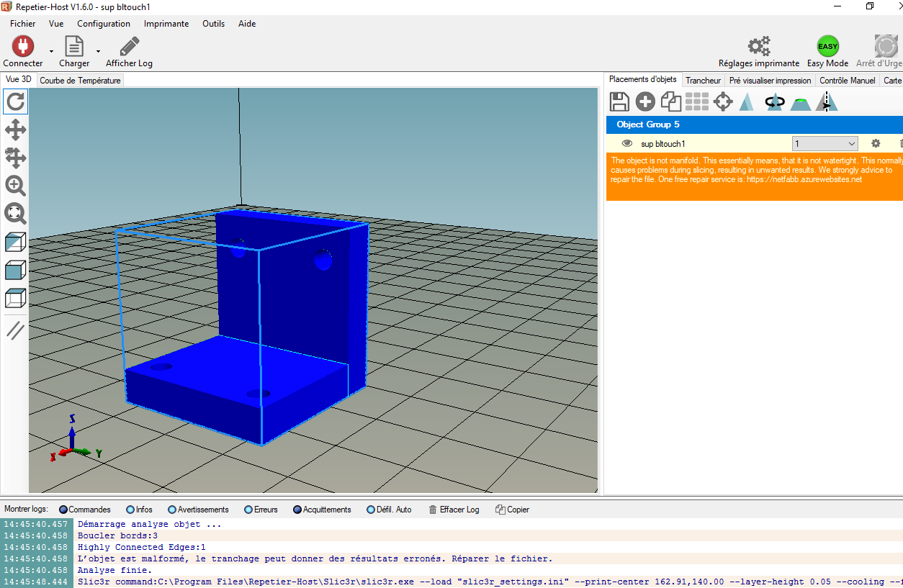The width and height of the screenshot is (903, 588).
Task: Click the rotate view tool icon
Action: (16, 102)
